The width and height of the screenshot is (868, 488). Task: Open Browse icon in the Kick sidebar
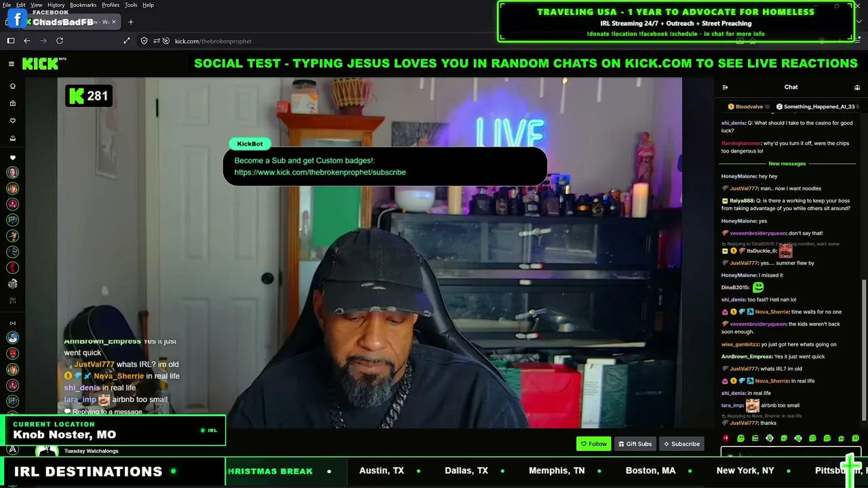(x=12, y=104)
